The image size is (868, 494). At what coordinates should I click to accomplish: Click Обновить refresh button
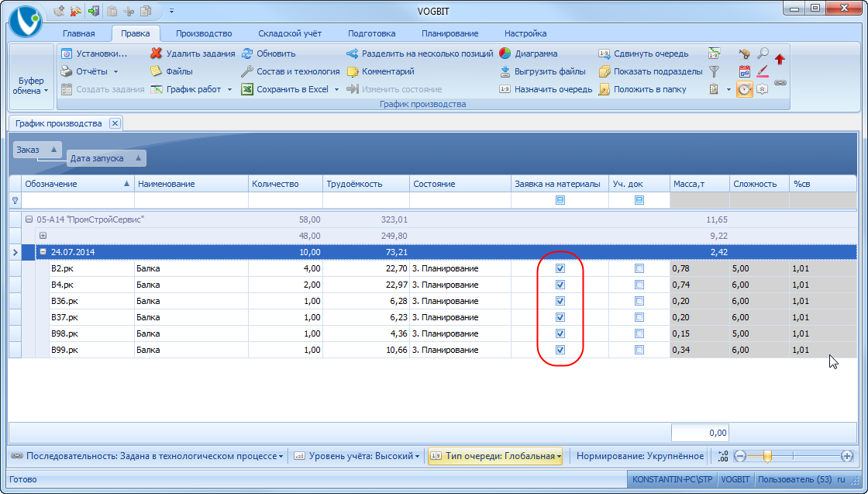(x=268, y=54)
